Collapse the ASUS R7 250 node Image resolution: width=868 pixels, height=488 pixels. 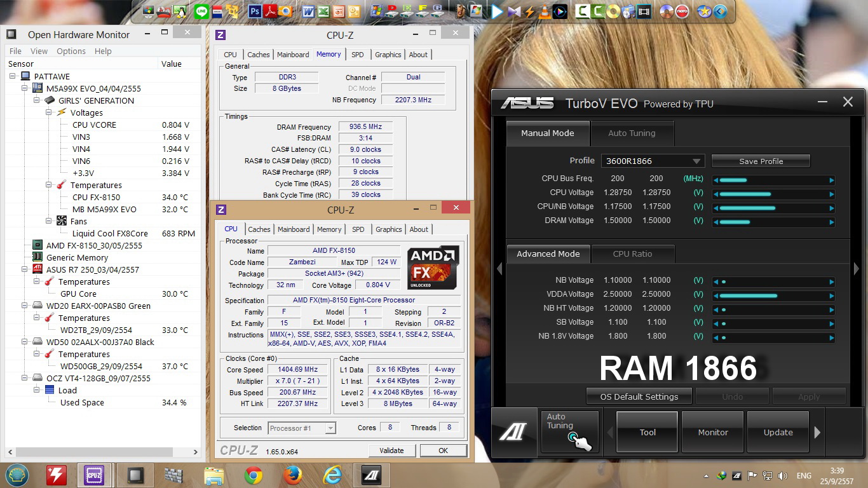25,269
